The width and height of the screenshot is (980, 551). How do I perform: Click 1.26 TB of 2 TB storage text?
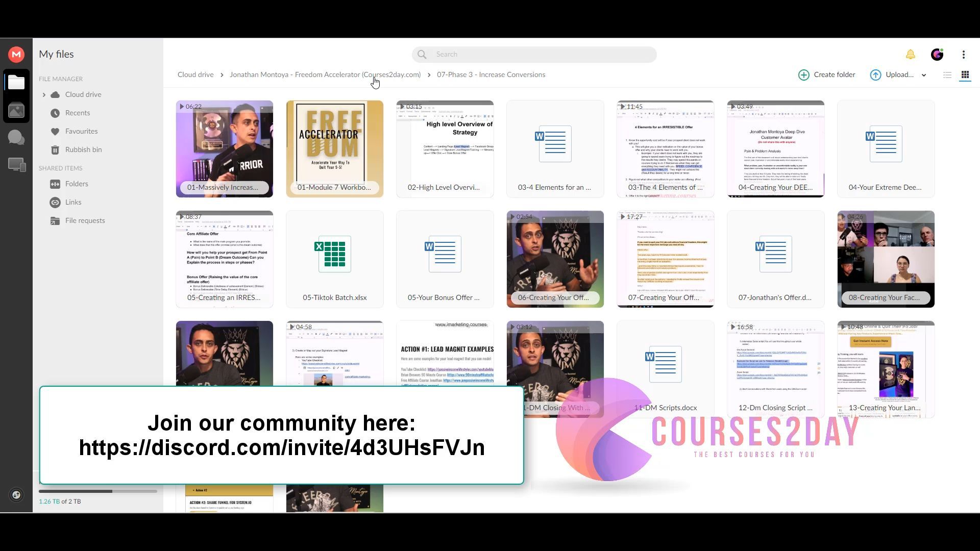click(x=60, y=501)
